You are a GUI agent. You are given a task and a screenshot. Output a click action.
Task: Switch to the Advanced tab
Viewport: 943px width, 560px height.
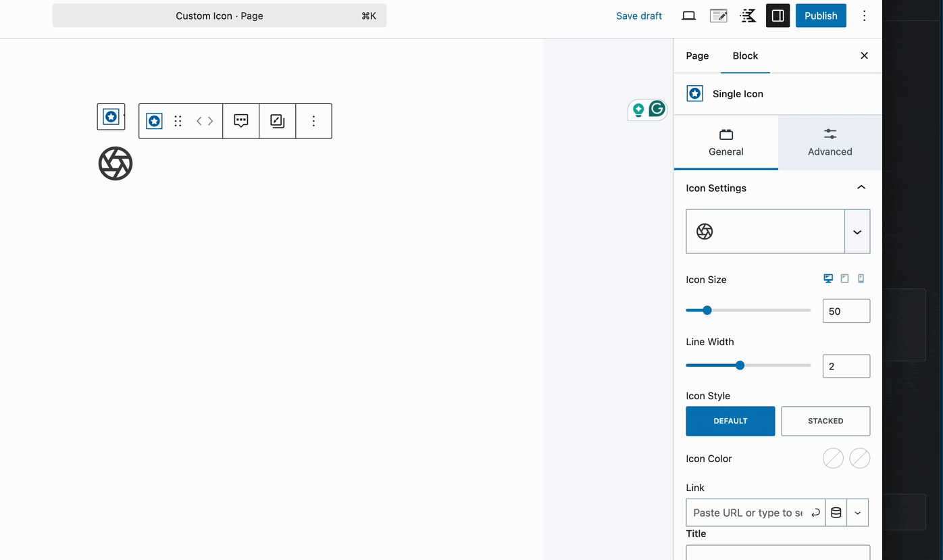click(x=829, y=143)
